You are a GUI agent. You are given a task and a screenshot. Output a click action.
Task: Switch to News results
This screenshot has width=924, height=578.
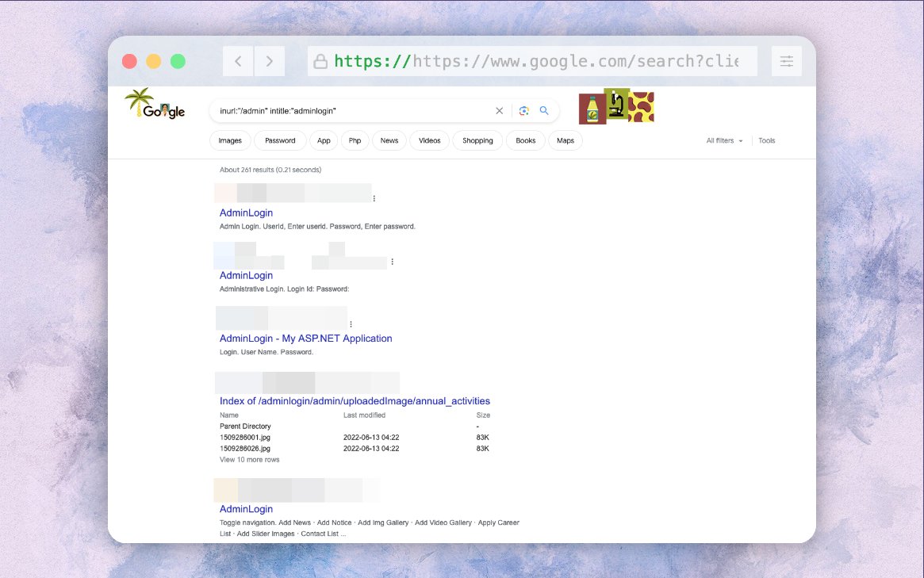(389, 141)
